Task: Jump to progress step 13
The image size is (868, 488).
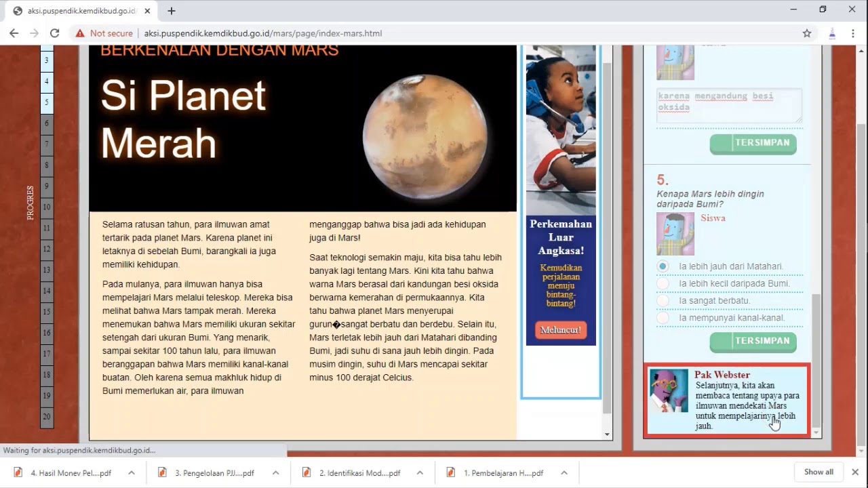Action: [47, 270]
